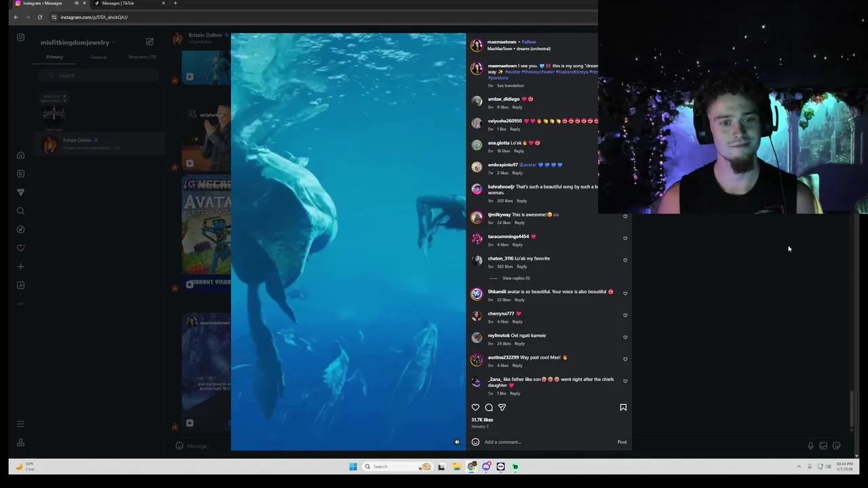Go to Home in Instagram sidebar
The image size is (868, 488).
(20, 155)
